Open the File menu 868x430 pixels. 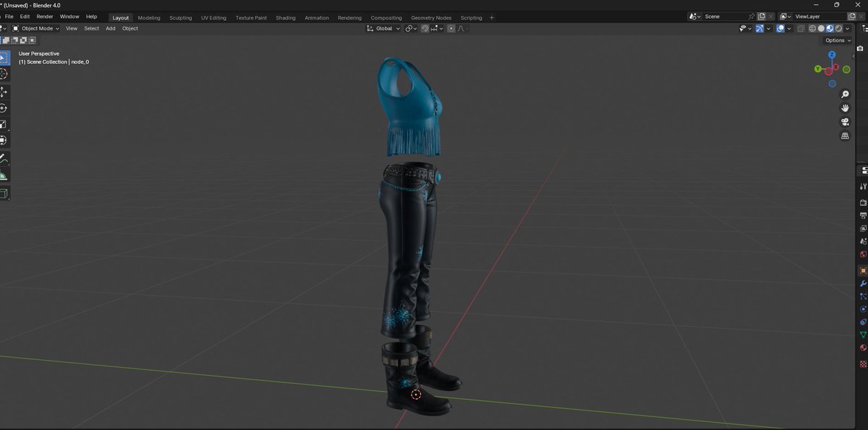(x=9, y=17)
